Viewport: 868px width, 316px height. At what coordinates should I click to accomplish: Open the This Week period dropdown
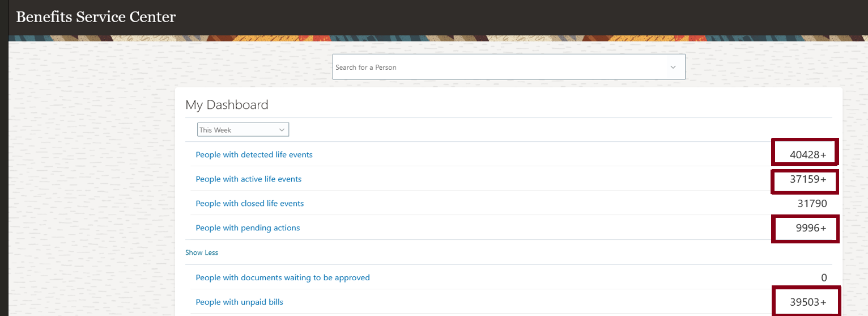[x=242, y=130]
